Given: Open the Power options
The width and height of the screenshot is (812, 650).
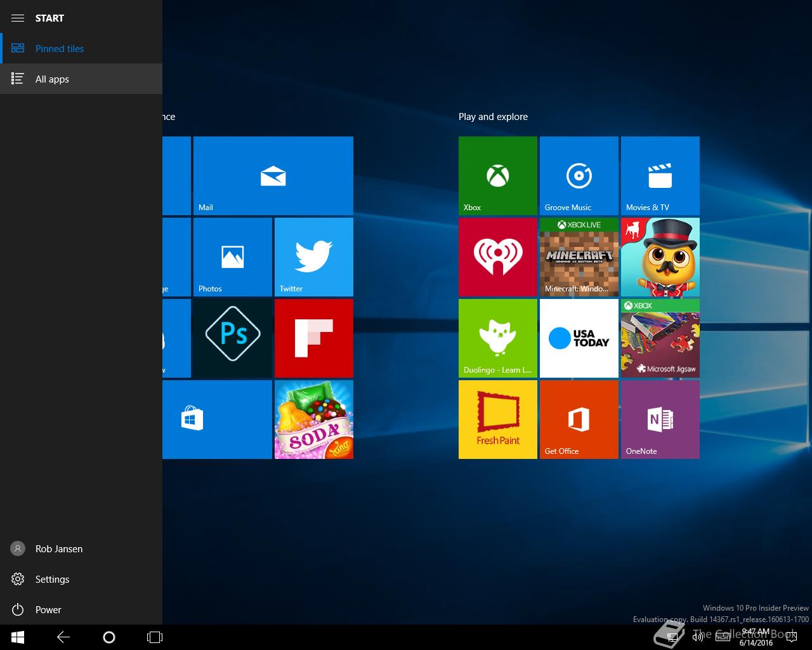Looking at the screenshot, I should coord(81,609).
